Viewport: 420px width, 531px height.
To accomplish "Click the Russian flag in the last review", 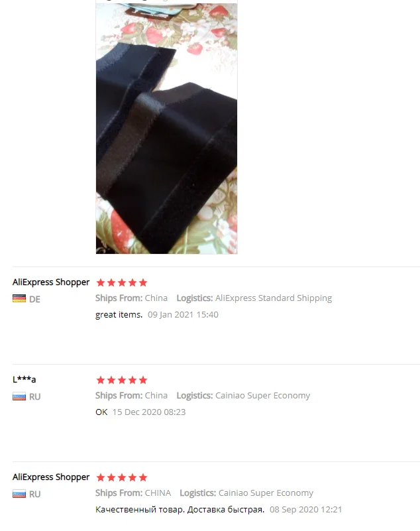I will (19, 494).
